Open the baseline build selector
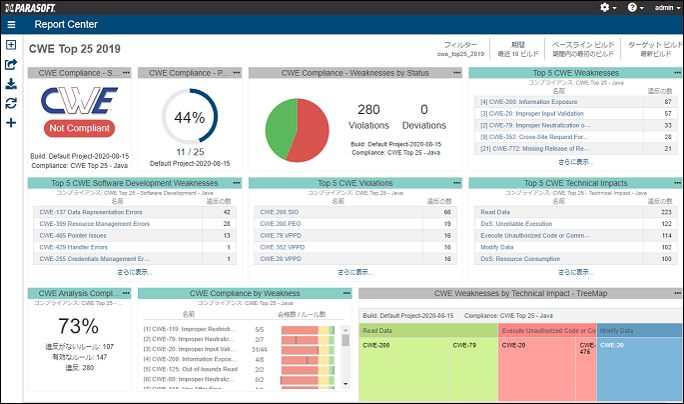This screenshot has width=684, height=404. [x=583, y=49]
